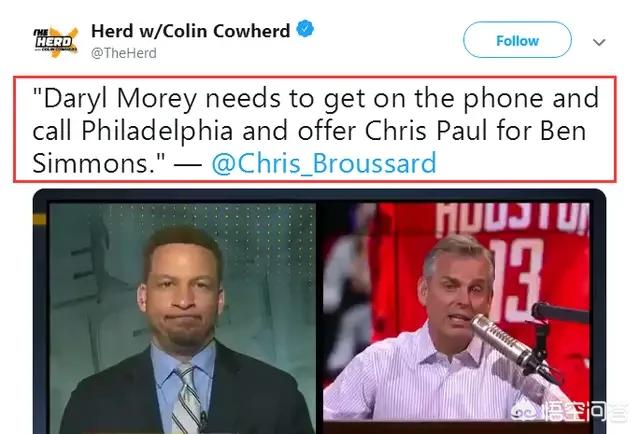640x434 pixels.
Task: Click the Houston 13 jersey backdrop
Action: [514, 261]
